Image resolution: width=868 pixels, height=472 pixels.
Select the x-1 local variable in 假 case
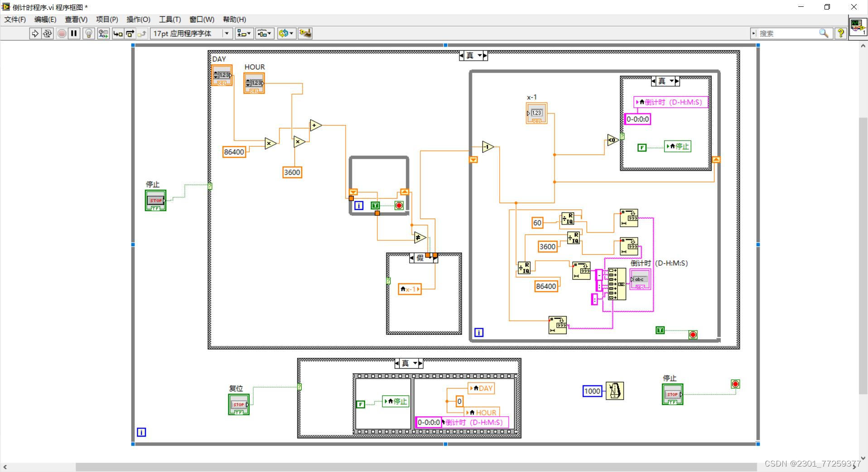coord(410,289)
